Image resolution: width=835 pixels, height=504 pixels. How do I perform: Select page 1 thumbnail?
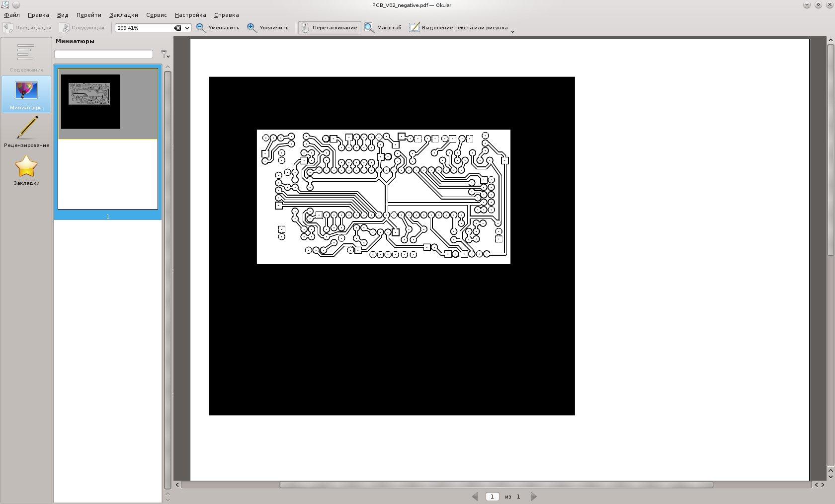click(x=108, y=139)
